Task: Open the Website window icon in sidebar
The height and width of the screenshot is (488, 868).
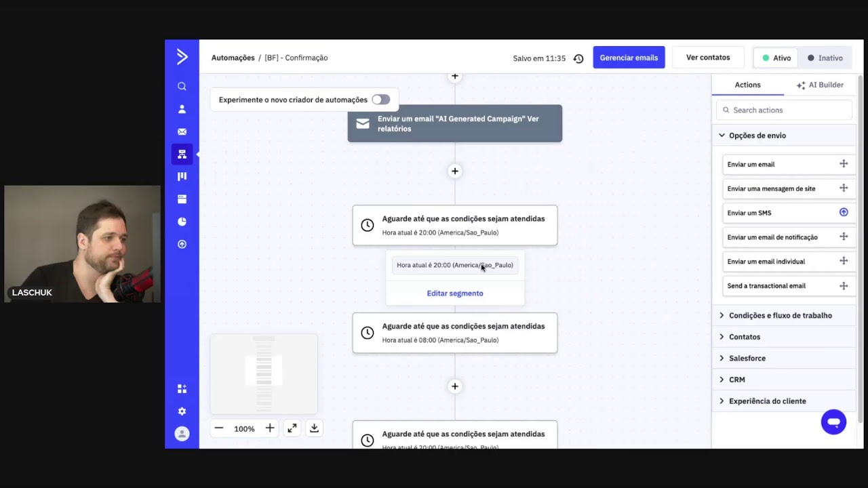Action: tap(182, 199)
